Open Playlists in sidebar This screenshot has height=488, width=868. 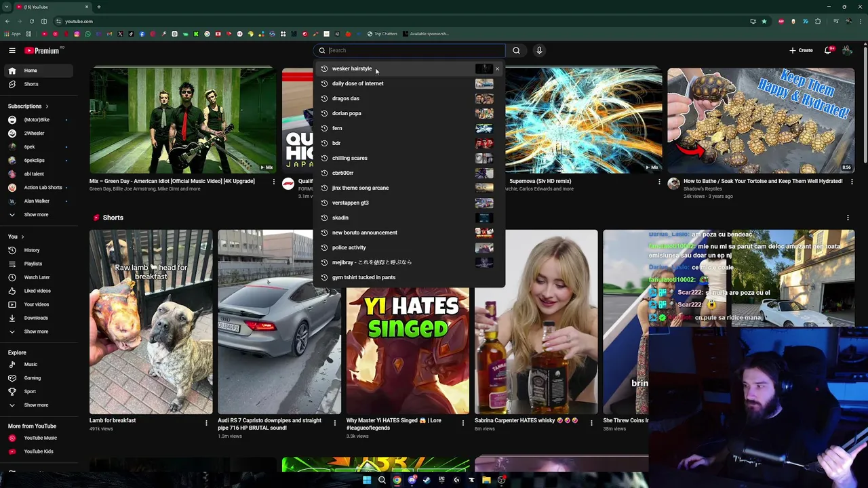(39, 264)
